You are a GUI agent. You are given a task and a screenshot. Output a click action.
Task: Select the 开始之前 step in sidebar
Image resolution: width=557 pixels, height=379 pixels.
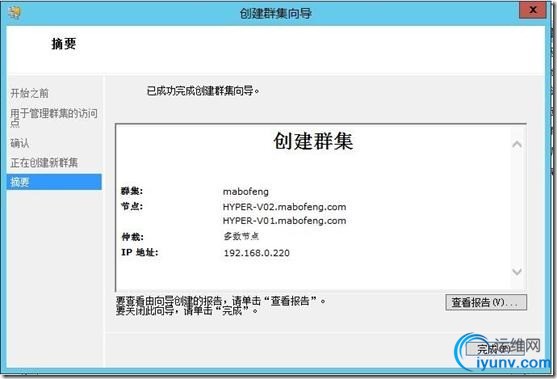pyautogui.click(x=29, y=93)
